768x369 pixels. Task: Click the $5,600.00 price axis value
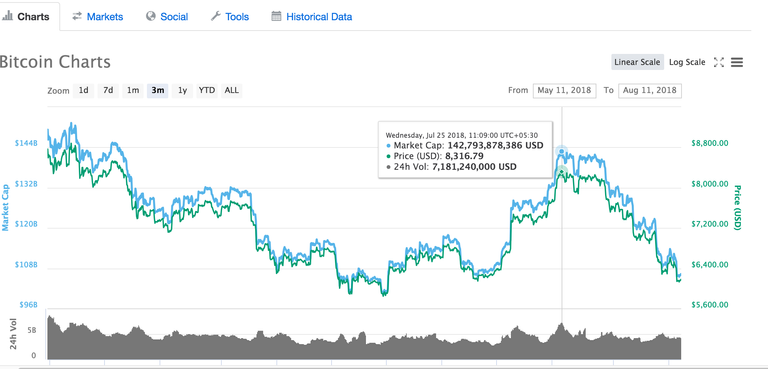[710, 305]
